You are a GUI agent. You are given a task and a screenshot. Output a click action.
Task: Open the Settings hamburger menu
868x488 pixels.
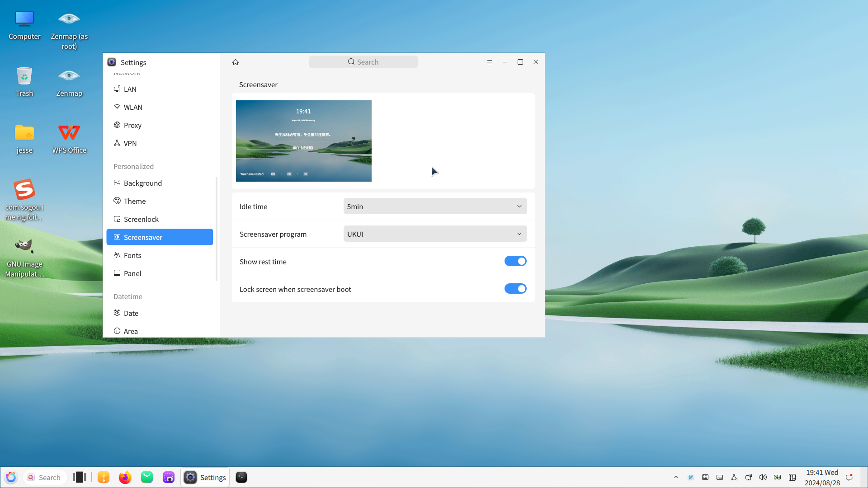490,62
